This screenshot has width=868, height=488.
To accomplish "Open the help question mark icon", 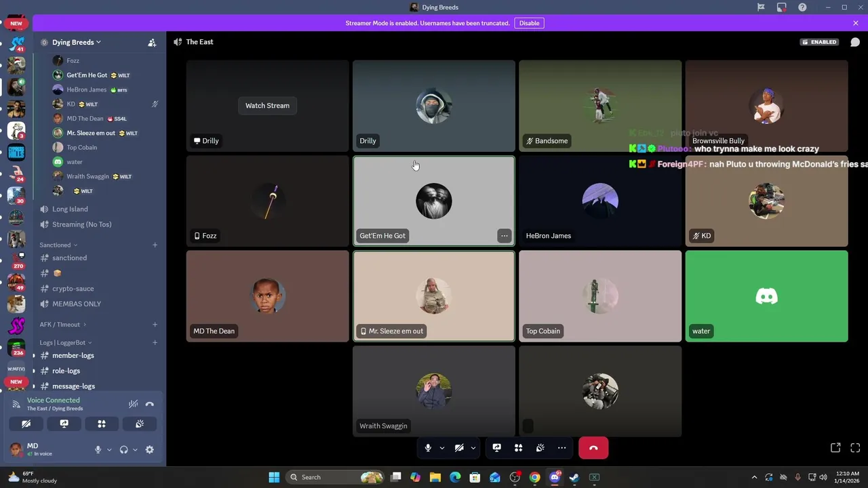I will (802, 7).
